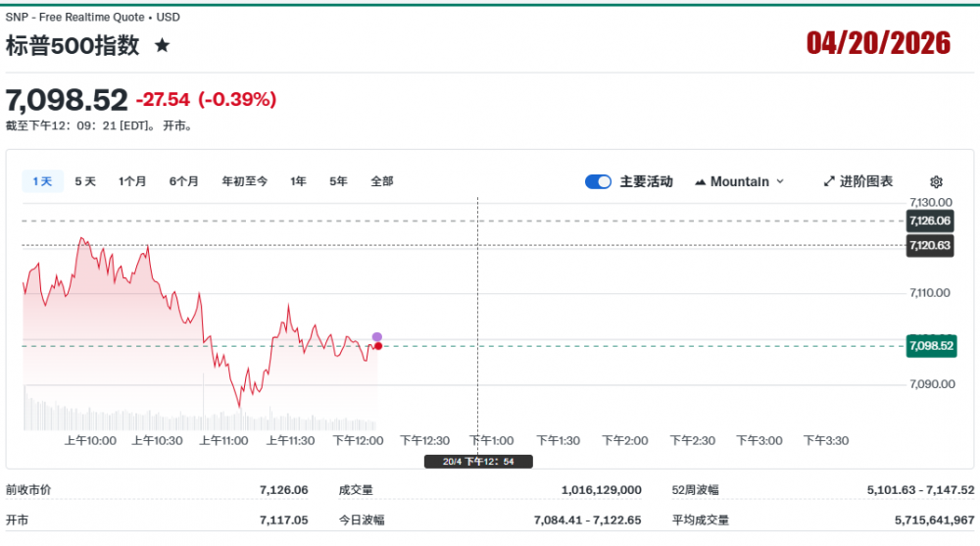Screen dimensions: 980x546
Task: Click the 7,126.06 previous close axis label
Action: coord(930,221)
